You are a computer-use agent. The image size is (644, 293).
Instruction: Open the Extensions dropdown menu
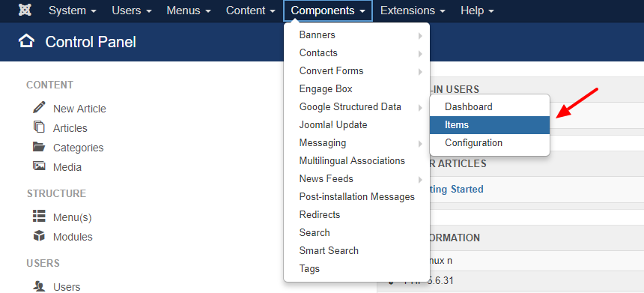413,10
